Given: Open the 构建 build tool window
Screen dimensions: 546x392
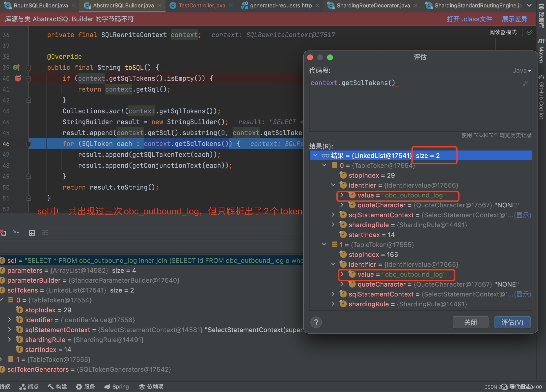Looking at the screenshot, I should (x=57, y=387).
